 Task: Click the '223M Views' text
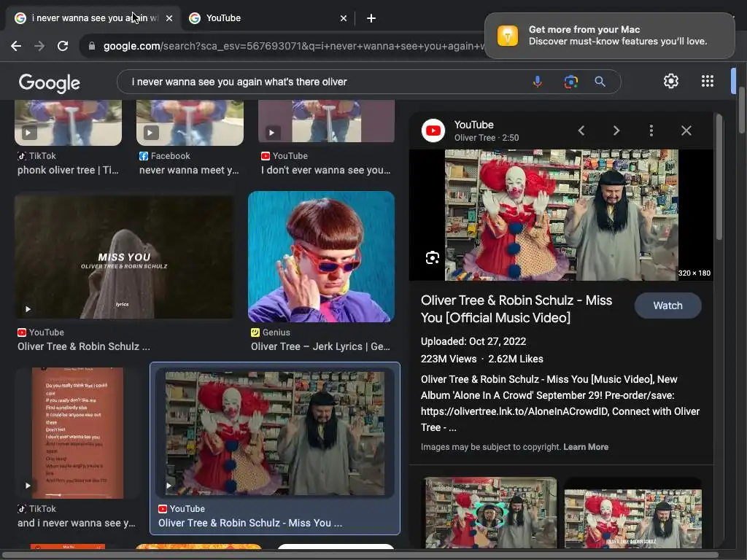click(x=449, y=359)
